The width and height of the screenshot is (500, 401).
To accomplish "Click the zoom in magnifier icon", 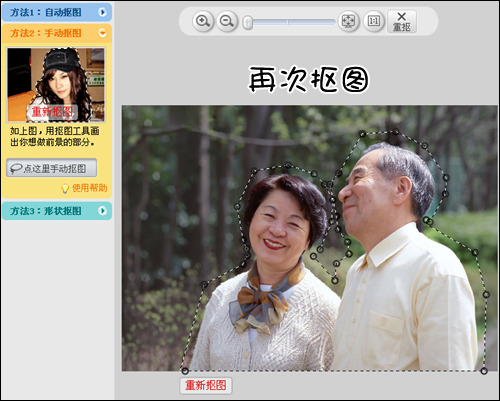I will coord(203,21).
